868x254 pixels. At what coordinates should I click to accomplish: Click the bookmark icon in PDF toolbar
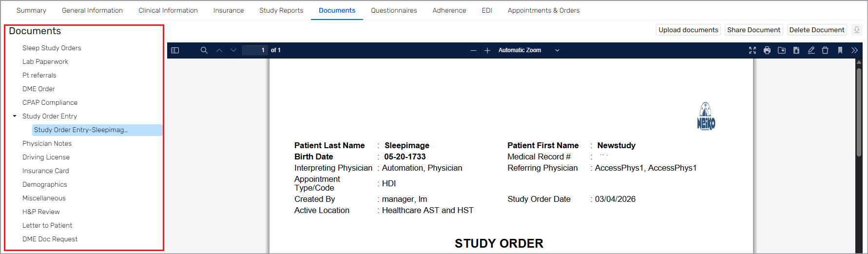840,50
